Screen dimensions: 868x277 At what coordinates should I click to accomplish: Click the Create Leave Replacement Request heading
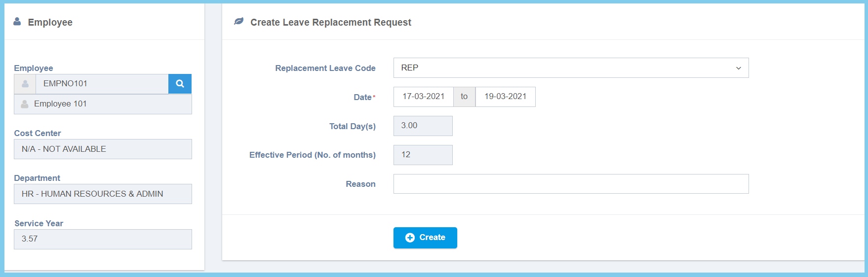(x=330, y=22)
